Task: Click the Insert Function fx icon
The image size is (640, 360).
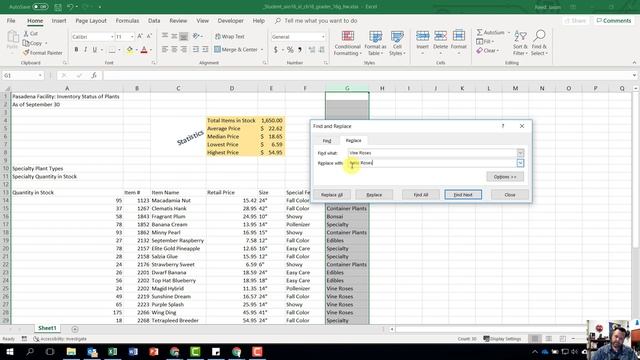Action: click(x=94, y=76)
